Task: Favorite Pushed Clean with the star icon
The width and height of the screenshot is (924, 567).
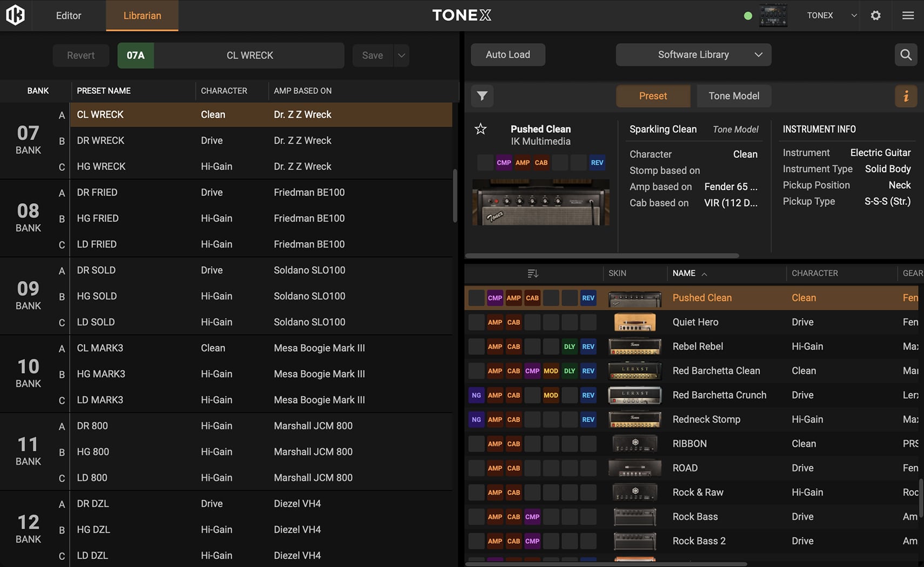Action: click(x=480, y=129)
